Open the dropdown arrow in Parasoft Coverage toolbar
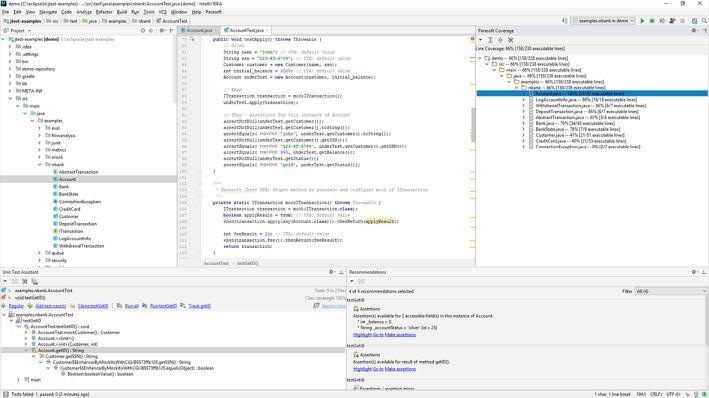The height and width of the screenshot is (398, 709). coord(481,40)
